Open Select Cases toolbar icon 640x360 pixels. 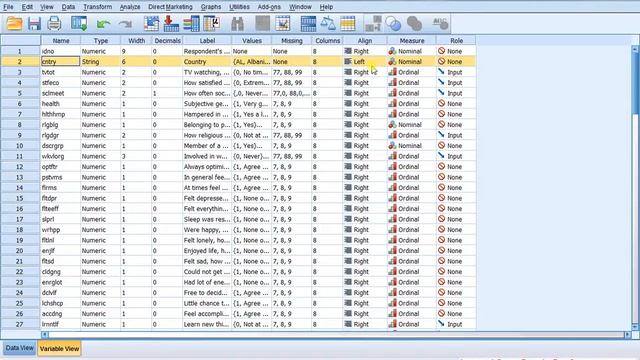coord(348,24)
